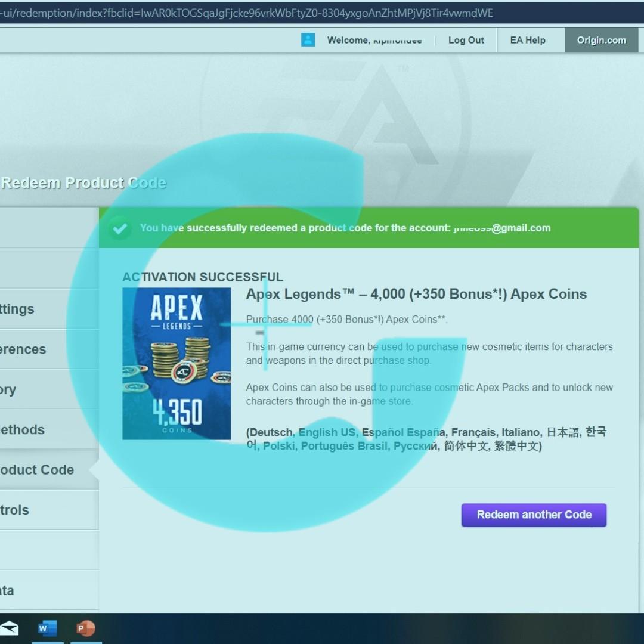
Task: Click the success checkmark icon in green banner
Action: click(x=119, y=228)
